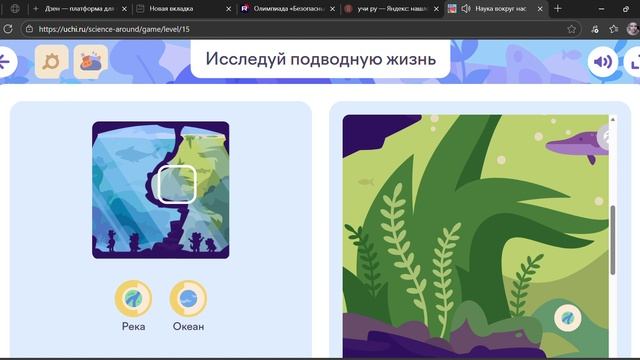Close the Дзен tab
The width and height of the screenshot is (640, 360).
[x=124, y=9]
